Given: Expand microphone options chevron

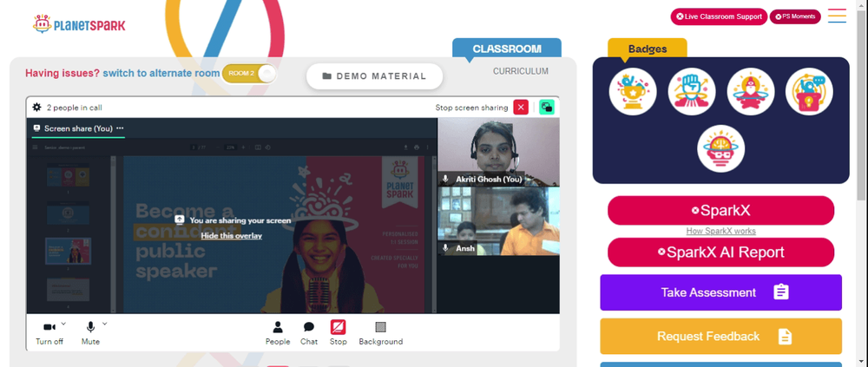Looking at the screenshot, I should (x=105, y=324).
